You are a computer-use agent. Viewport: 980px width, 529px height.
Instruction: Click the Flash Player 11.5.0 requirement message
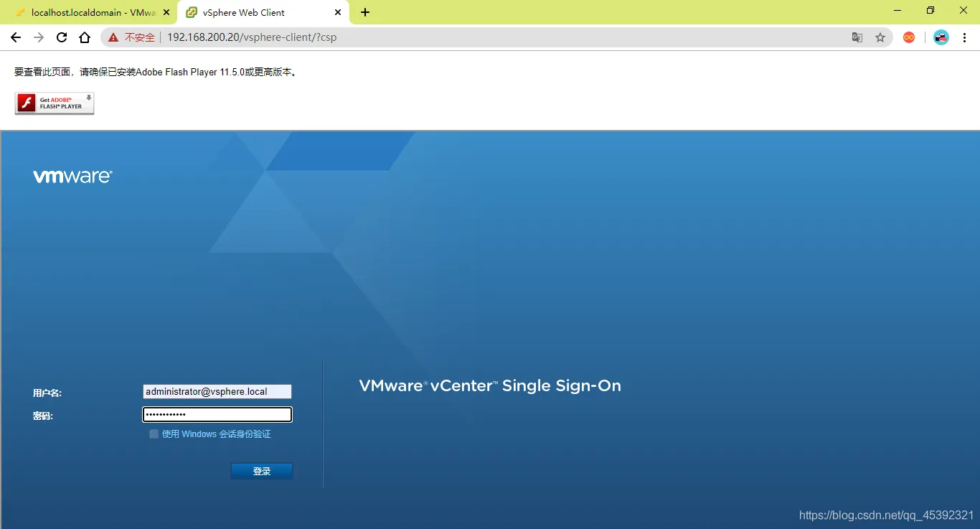click(x=156, y=72)
